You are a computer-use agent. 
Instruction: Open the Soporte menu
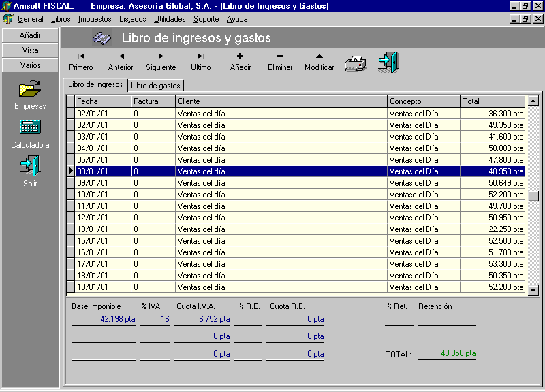coord(206,19)
